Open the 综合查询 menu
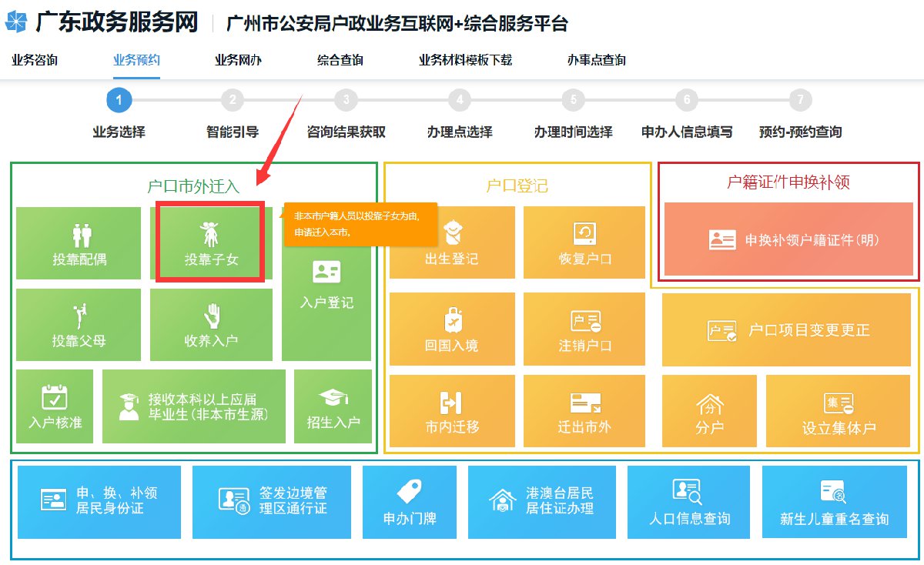 pos(340,59)
